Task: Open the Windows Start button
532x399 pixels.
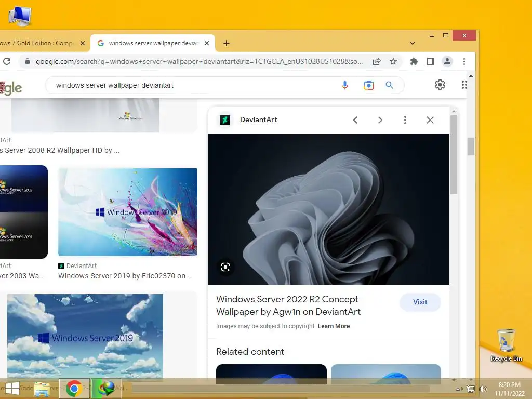Action: 12,389
